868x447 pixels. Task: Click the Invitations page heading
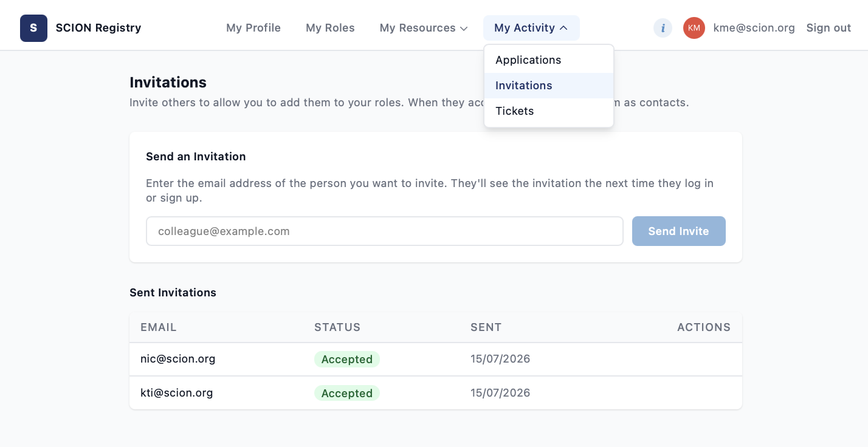tap(168, 82)
